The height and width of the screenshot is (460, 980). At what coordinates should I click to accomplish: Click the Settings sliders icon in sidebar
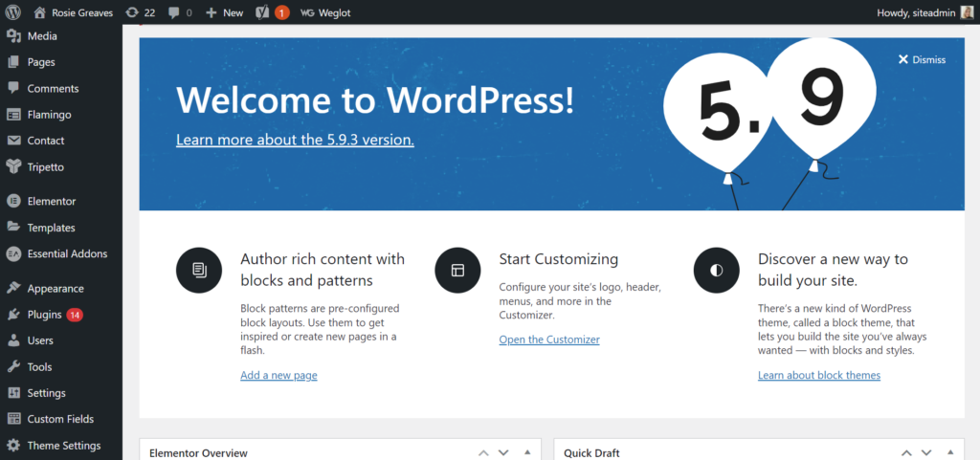[x=13, y=393]
